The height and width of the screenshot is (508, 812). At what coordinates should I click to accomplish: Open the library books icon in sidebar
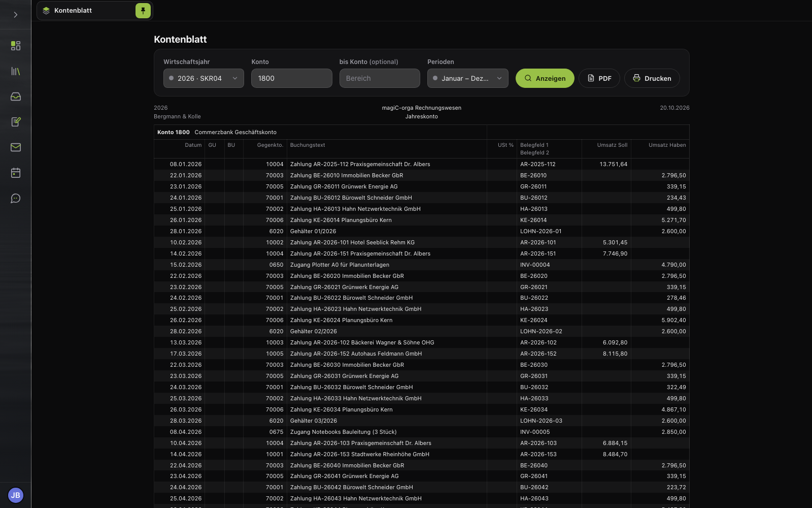tap(16, 71)
